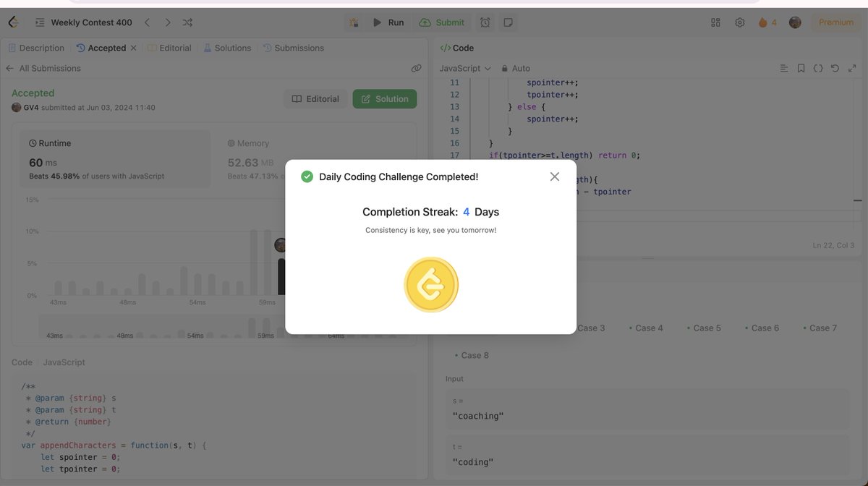The image size is (868, 486).
Task: Open the layout switcher icon
Action: click(715, 22)
